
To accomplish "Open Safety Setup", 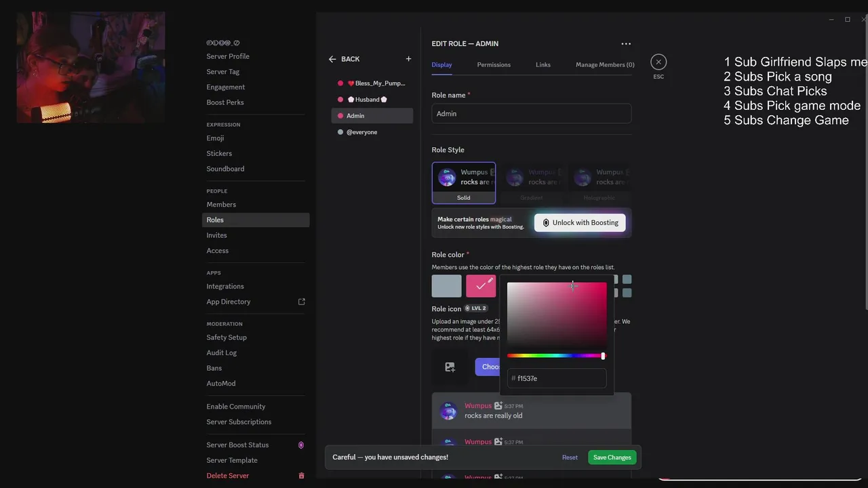I will tap(226, 338).
